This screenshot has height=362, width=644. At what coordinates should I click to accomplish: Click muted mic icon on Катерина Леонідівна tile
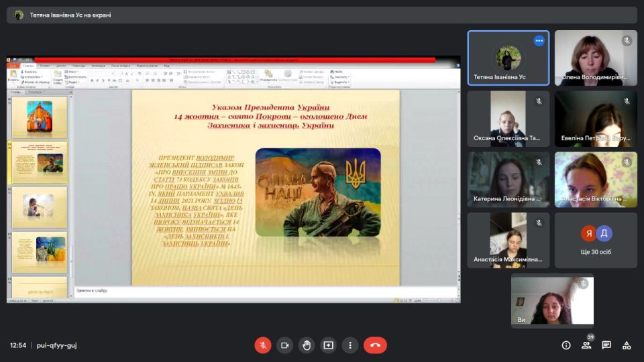point(539,162)
